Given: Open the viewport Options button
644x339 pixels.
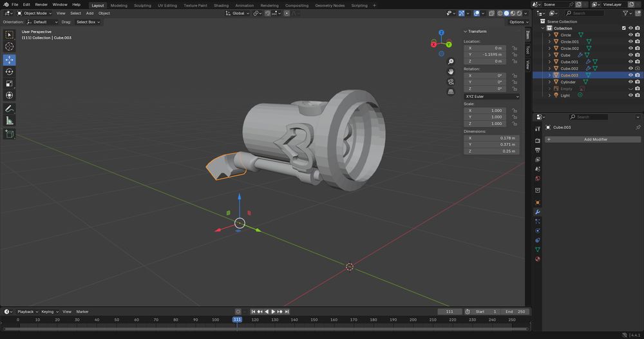Looking at the screenshot, I should (x=518, y=22).
